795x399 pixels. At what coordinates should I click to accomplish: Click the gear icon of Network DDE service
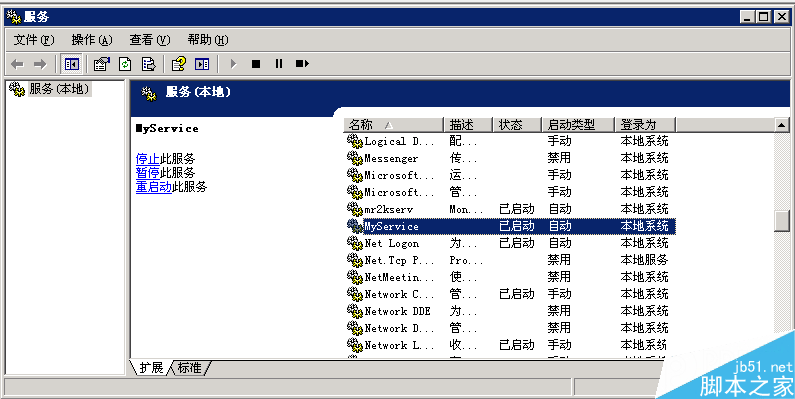tap(354, 311)
